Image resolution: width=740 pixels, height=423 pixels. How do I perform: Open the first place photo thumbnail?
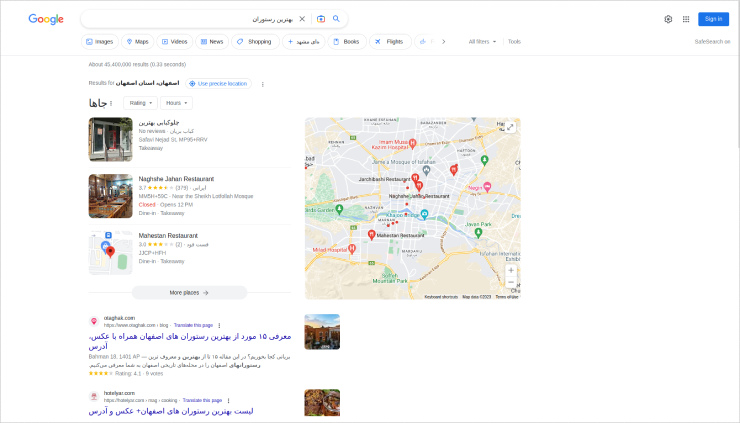110,139
